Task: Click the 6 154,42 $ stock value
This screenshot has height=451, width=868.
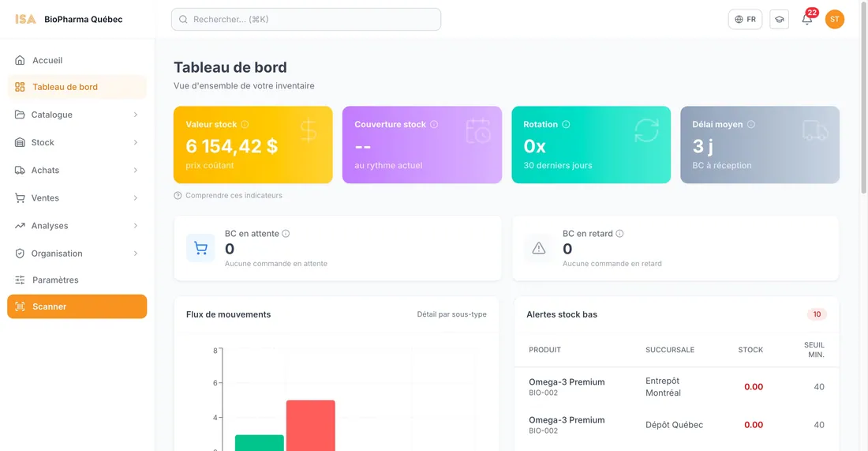Action: tap(232, 146)
